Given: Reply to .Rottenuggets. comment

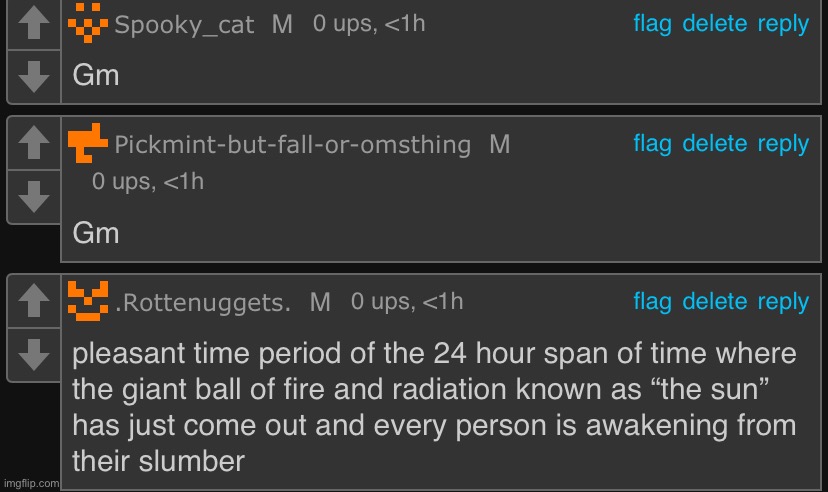Looking at the screenshot, I should tap(783, 301).
